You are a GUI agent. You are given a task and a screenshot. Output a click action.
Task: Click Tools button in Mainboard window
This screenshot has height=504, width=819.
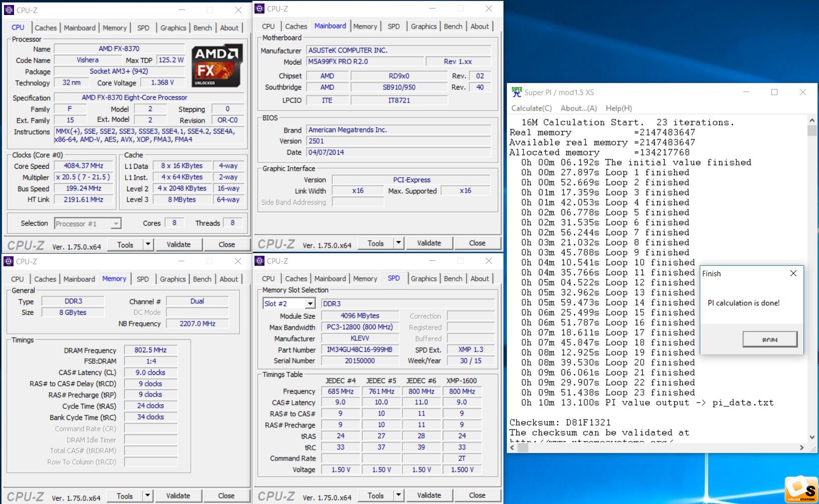click(376, 243)
